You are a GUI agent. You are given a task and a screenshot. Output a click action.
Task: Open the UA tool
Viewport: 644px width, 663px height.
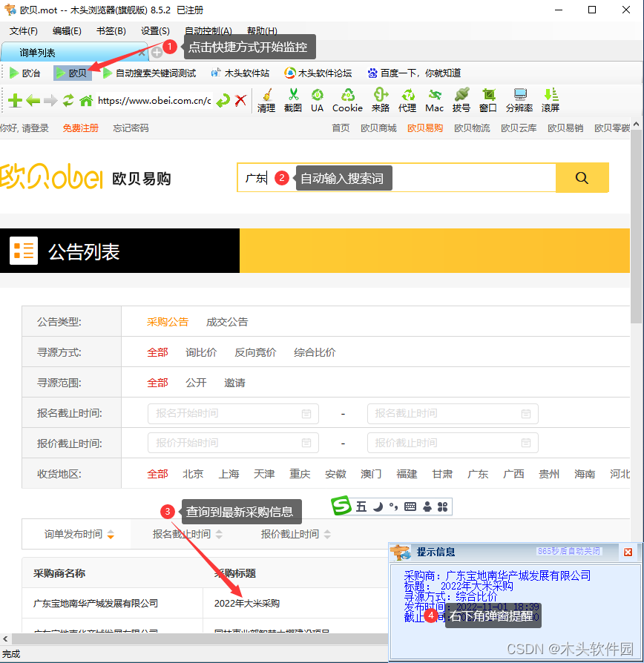pos(317,101)
